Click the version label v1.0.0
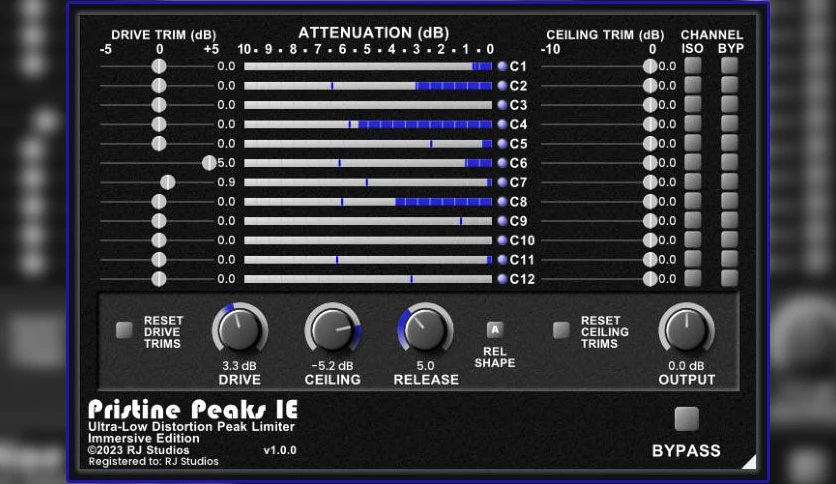 pyautogui.click(x=280, y=450)
